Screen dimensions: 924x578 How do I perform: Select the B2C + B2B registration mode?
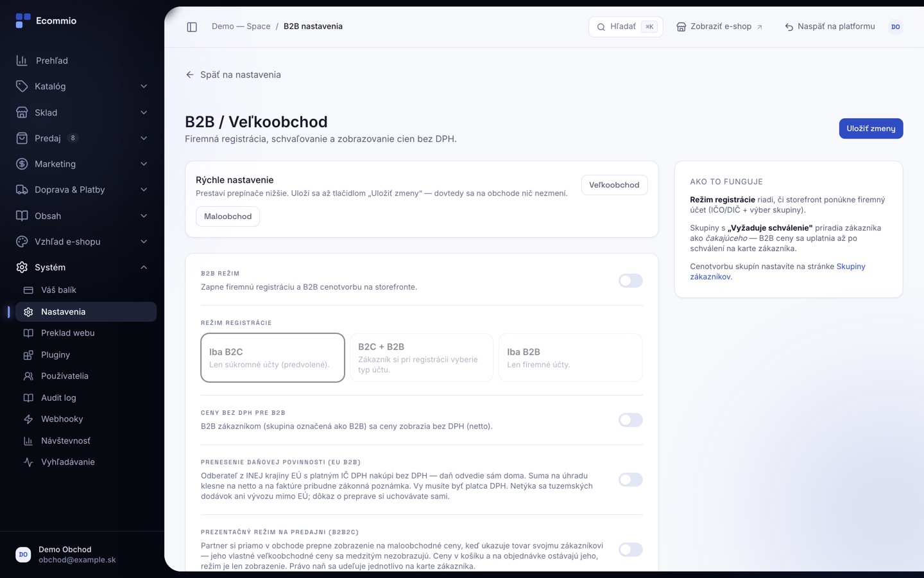(x=422, y=358)
